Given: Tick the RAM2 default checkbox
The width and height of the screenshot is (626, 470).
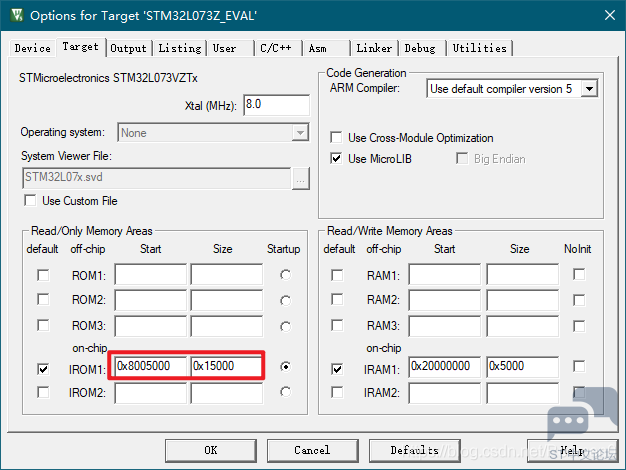Looking at the screenshot, I should 337,299.
